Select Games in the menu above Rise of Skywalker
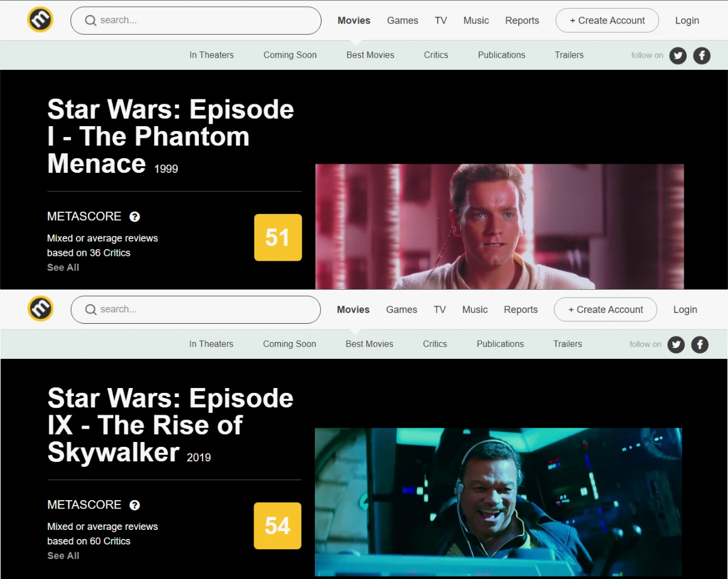728x579 pixels. pyautogui.click(x=402, y=310)
